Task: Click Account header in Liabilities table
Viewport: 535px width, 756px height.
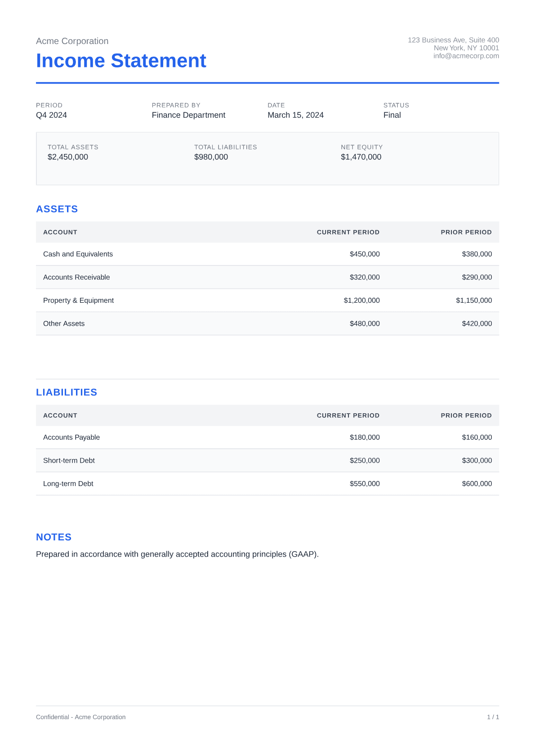Action: click(60, 416)
